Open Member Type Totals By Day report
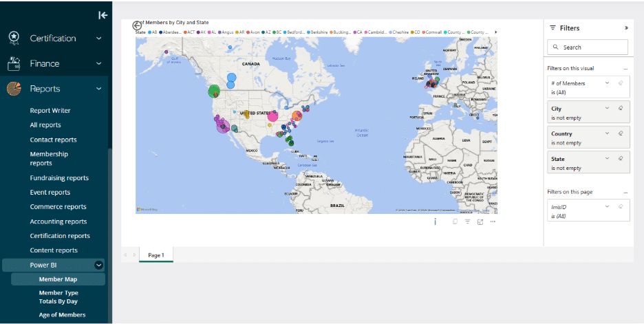The height and width of the screenshot is (324, 644). pyautogui.click(x=58, y=297)
